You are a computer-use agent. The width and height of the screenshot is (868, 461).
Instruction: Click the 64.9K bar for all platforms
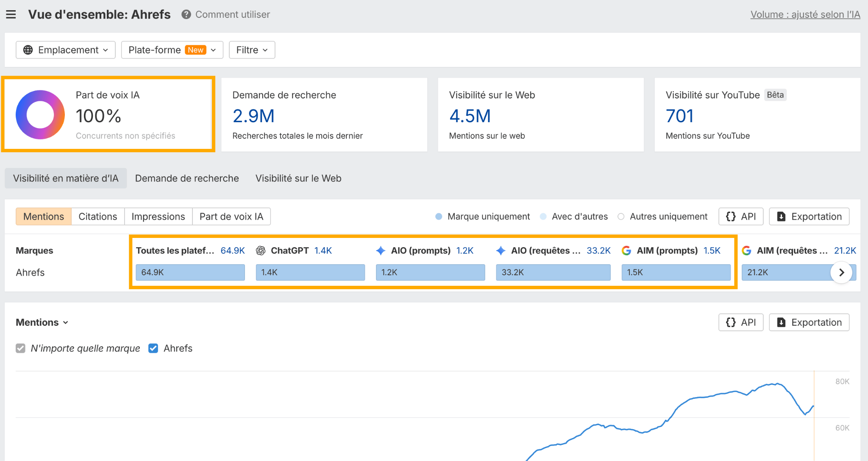click(190, 272)
